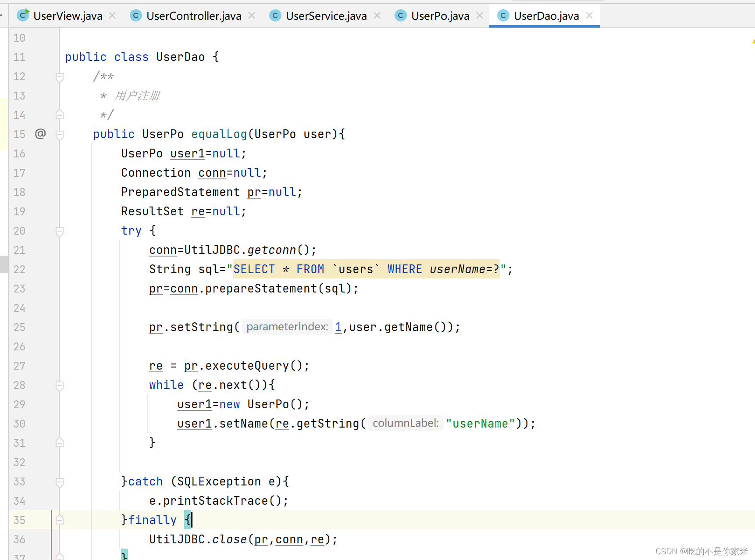The height and width of the screenshot is (560, 755).
Task: Click the green class icon on UserView.java tab
Action: (23, 15)
